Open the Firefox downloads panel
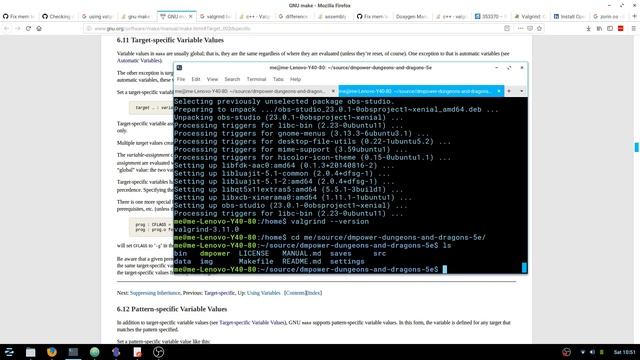 588,29
